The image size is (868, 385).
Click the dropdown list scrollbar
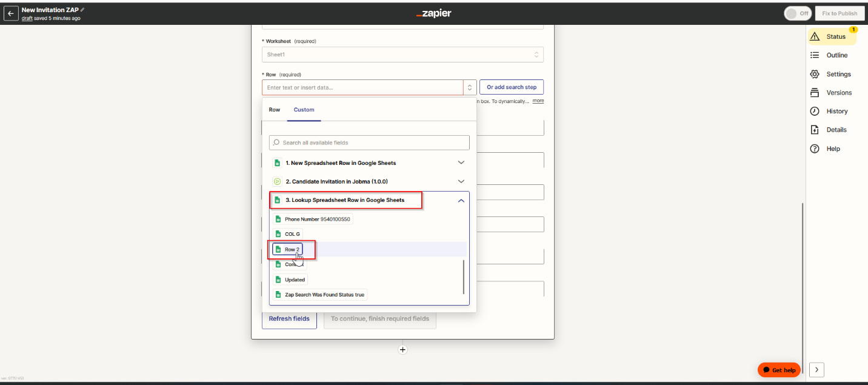click(x=464, y=276)
